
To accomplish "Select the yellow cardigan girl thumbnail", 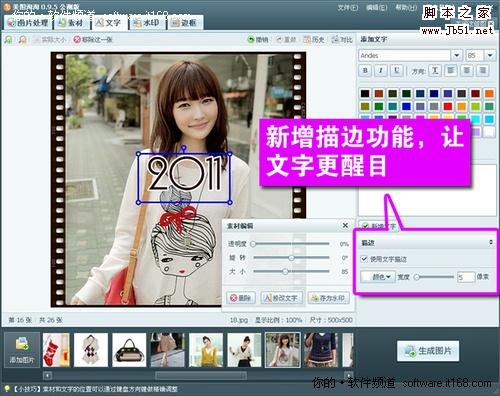I will 206,350.
